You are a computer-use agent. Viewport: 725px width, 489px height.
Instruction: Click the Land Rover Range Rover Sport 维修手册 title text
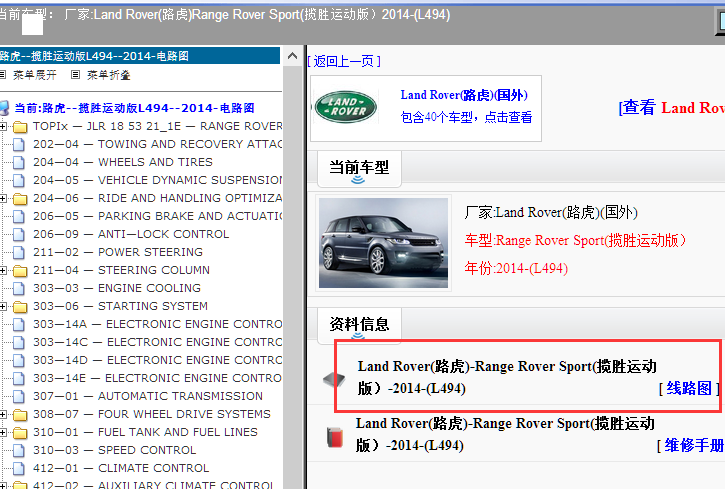(x=505, y=434)
